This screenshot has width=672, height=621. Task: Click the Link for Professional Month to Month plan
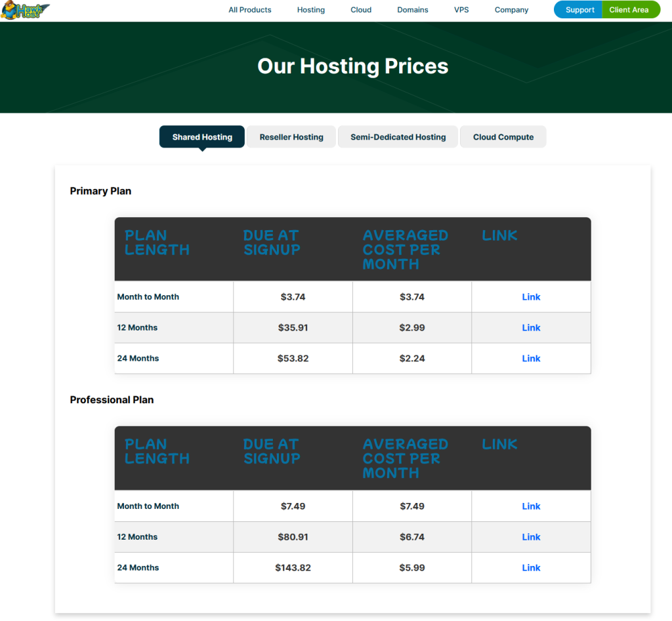[531, 506]
